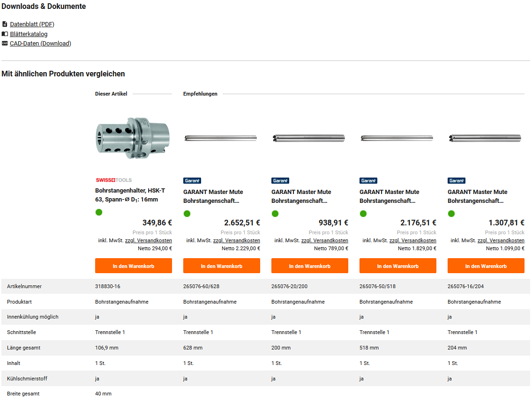Click the Produktart row label

click(20, 302)
